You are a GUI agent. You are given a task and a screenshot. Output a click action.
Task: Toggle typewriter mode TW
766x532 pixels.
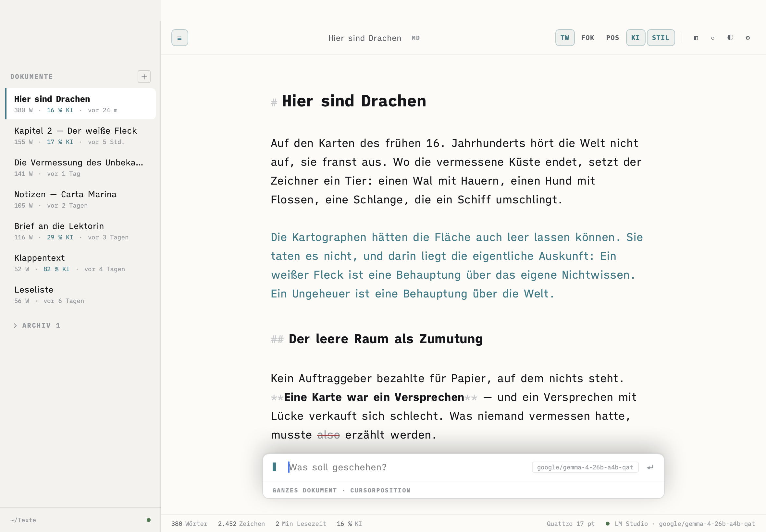[564, 38]
